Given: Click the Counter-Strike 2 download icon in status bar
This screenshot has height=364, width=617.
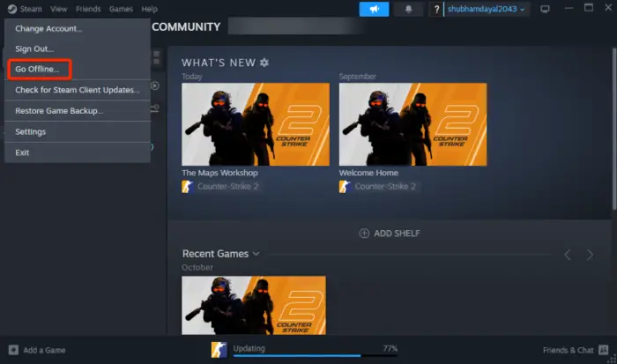Looking at the screenshot, I should coord(219,350).
